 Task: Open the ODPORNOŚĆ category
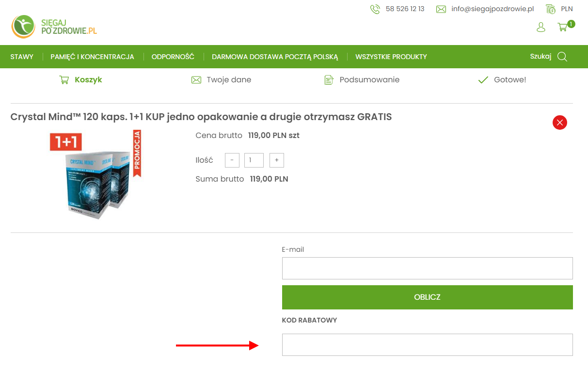pyautogui.click(x=173, y=57)
